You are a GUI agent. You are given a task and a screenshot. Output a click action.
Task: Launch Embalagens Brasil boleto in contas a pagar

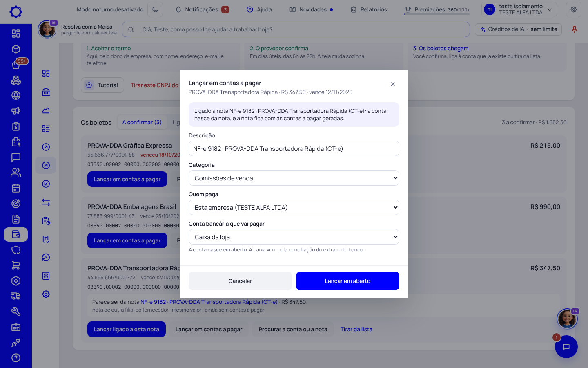(x=127, y=240)
